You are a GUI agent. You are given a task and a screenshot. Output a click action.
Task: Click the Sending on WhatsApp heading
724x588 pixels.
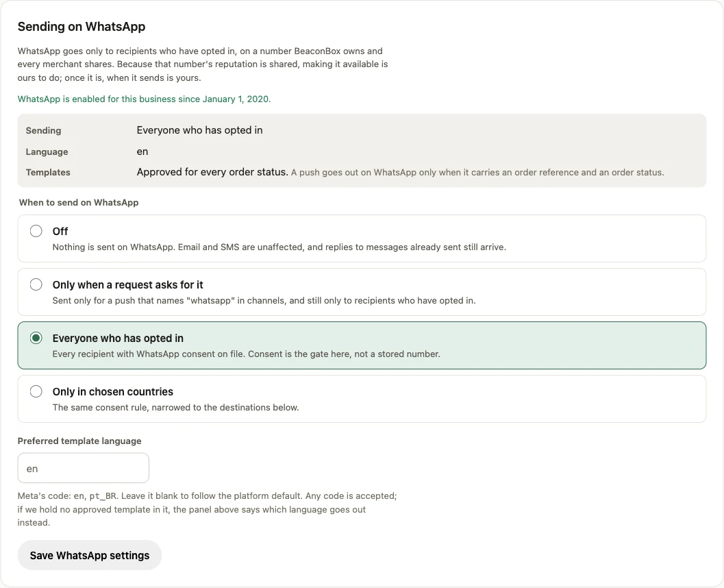point(82,27)
